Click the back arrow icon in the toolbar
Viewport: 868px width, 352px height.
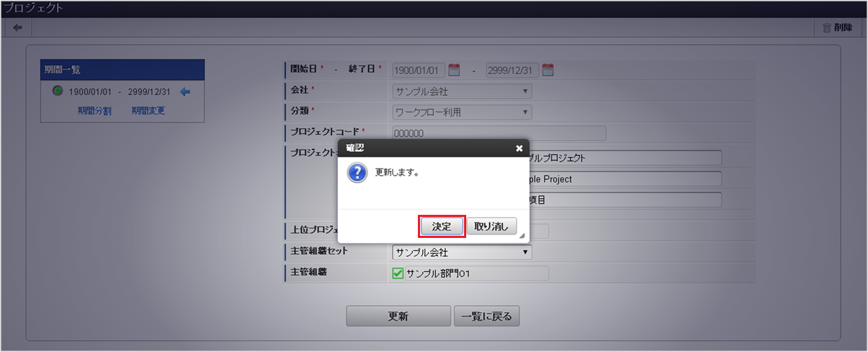17,27
